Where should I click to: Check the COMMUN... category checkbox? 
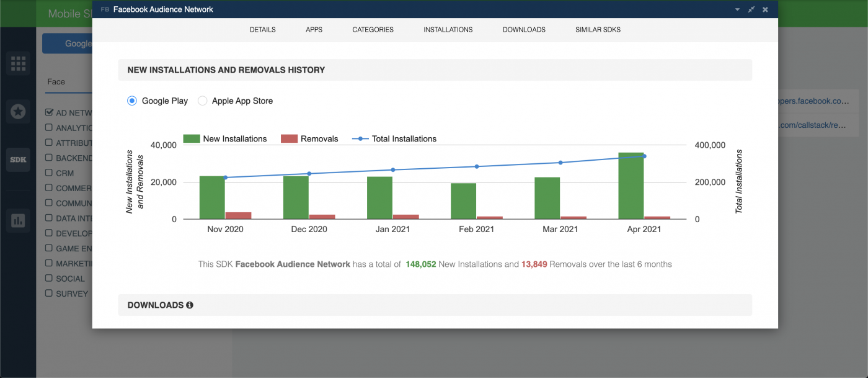tap(49, 203)
